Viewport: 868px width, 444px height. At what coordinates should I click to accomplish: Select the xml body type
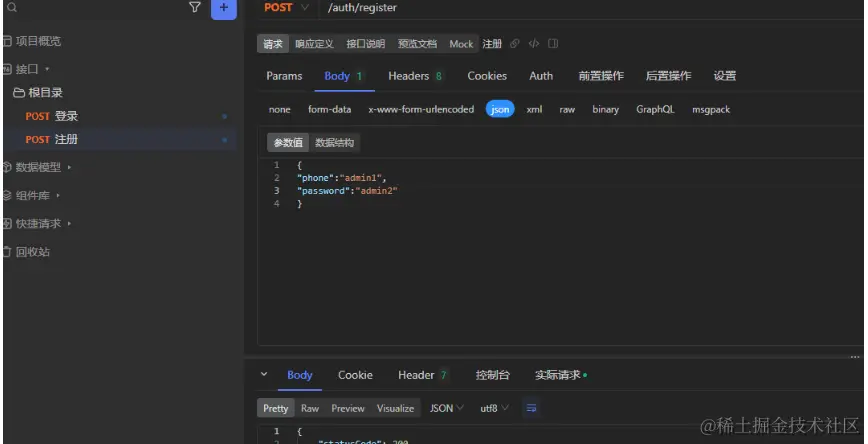coord(534,110)
